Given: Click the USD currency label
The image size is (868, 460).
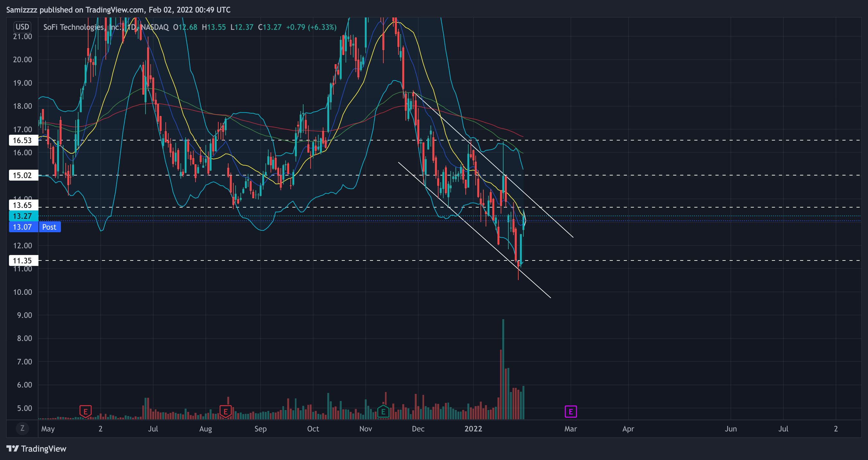Looking at the screenshot, I should coord(22,27).
